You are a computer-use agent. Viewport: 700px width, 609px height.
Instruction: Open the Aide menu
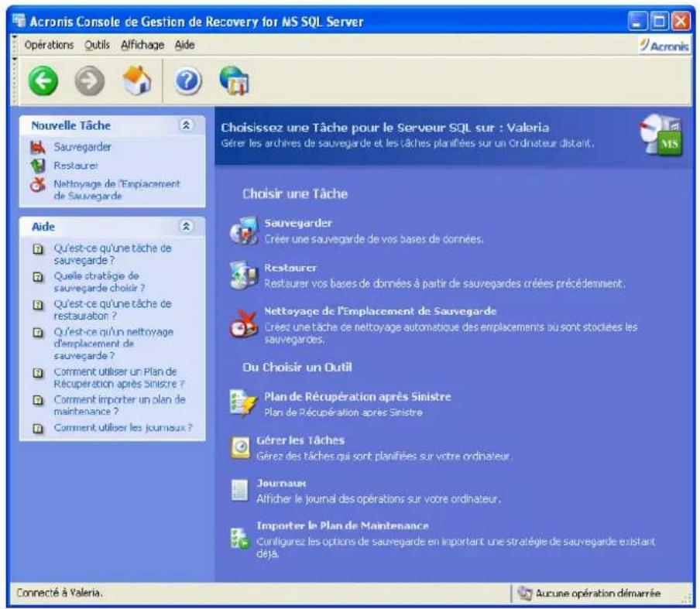(184, 45)
